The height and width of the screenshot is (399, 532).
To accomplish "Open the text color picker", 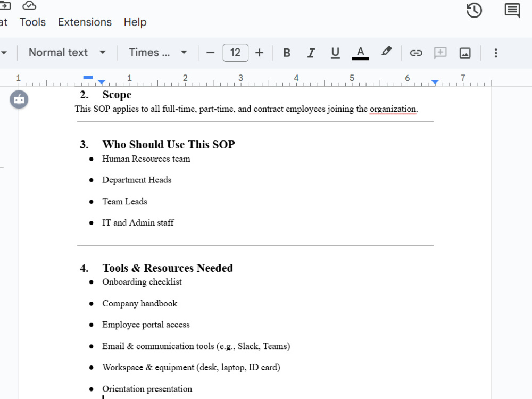I will tap(360, 53).
